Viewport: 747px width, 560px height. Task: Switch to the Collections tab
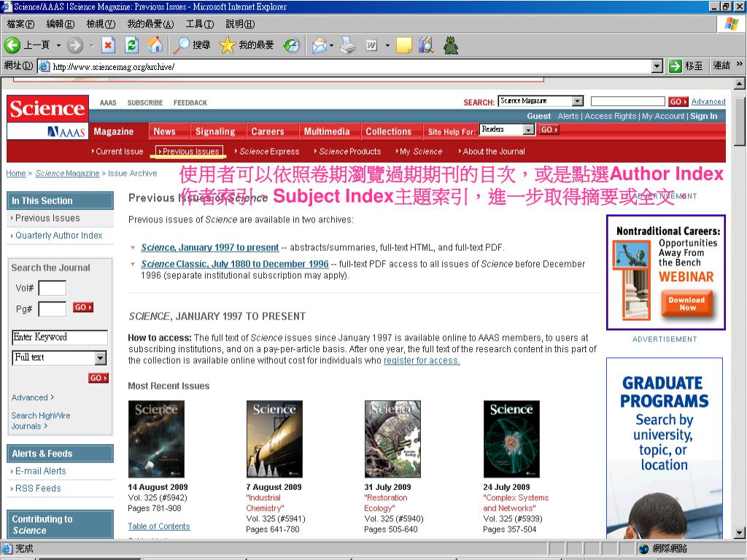coord(388,131)
